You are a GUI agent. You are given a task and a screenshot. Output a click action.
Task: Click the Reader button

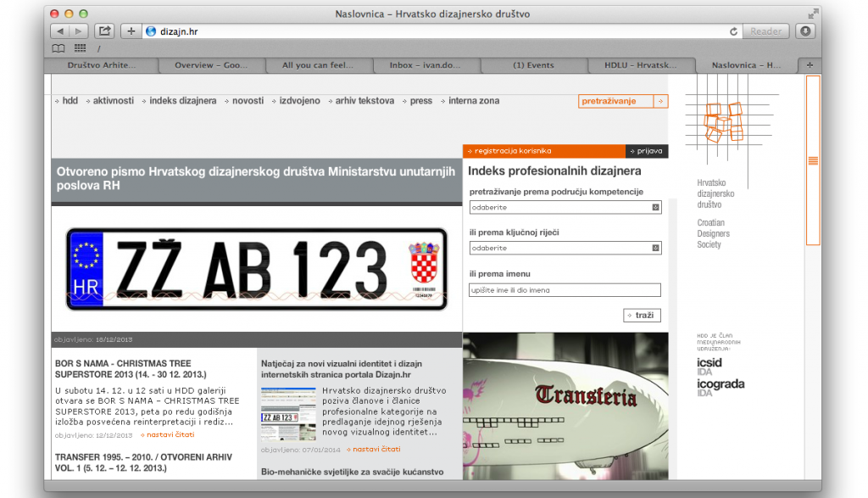(765, 31)
